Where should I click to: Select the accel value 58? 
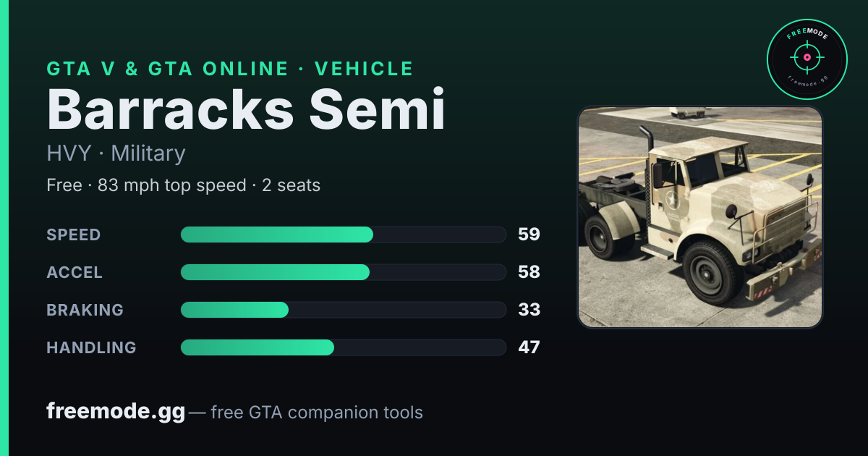pyautogui.click(x=529, y=272)
